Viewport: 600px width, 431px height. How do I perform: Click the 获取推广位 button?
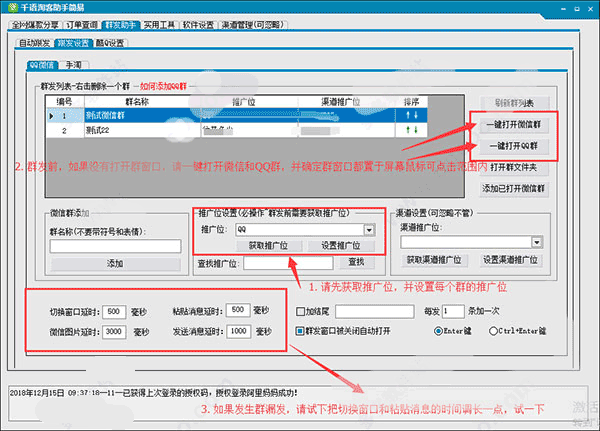(x=269, y=246)
